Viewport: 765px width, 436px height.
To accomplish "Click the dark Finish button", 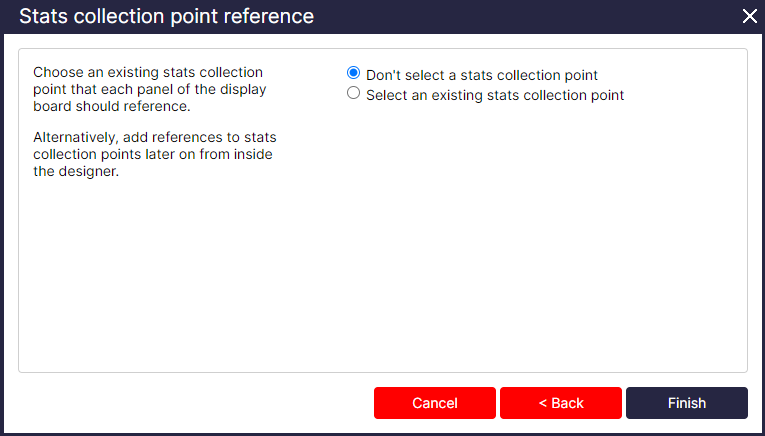I will coord(686,403).
